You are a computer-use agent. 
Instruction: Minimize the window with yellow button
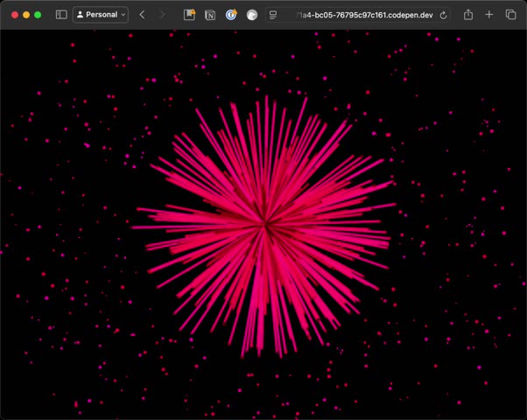(x=26, y=15)
